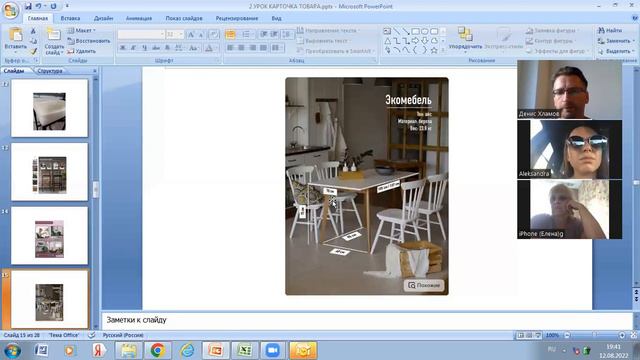
Task: Open the Выделить select dropdown
Action: (616, 51)
